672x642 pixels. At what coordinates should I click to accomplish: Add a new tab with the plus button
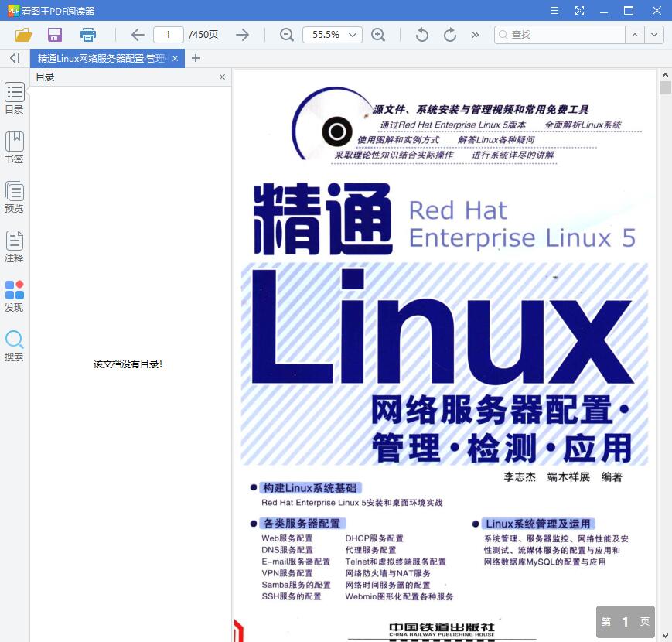coord(196,58)
